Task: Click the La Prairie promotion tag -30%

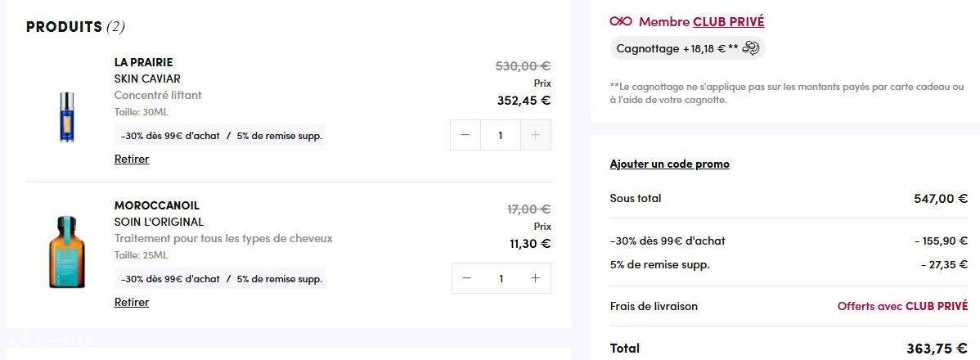Action: 170,136
